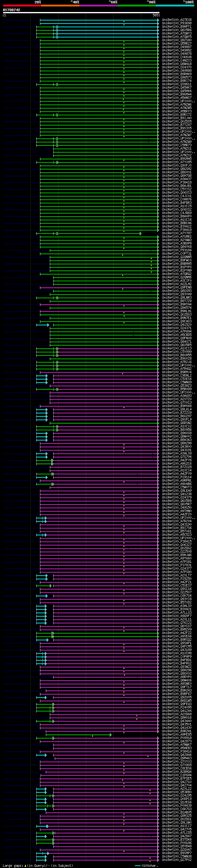
Task: Click the cyan ~100% identity legend segment
Action: click(175, 6)
